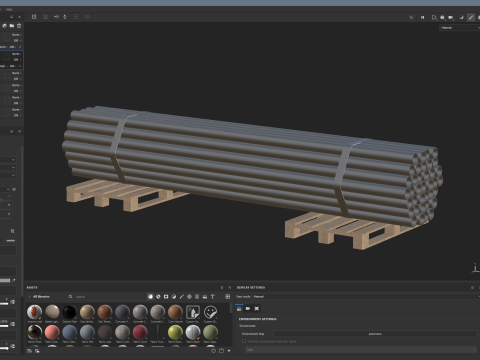This screenshot has width=480, height=360.
Task: Filter assets by textures icon
Action: coord(197,296)
